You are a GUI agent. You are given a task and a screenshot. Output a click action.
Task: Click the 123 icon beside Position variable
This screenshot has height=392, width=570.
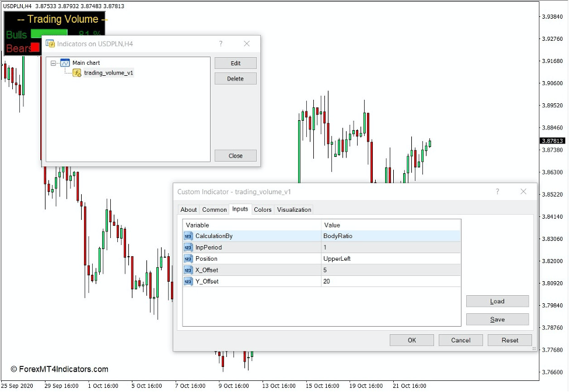187,258
